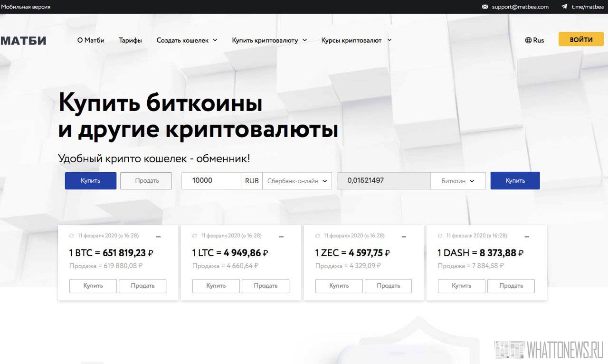The image size is (608, 364).
Task: Go to the Тарифы menu item
Action: [x=130, y=40]
